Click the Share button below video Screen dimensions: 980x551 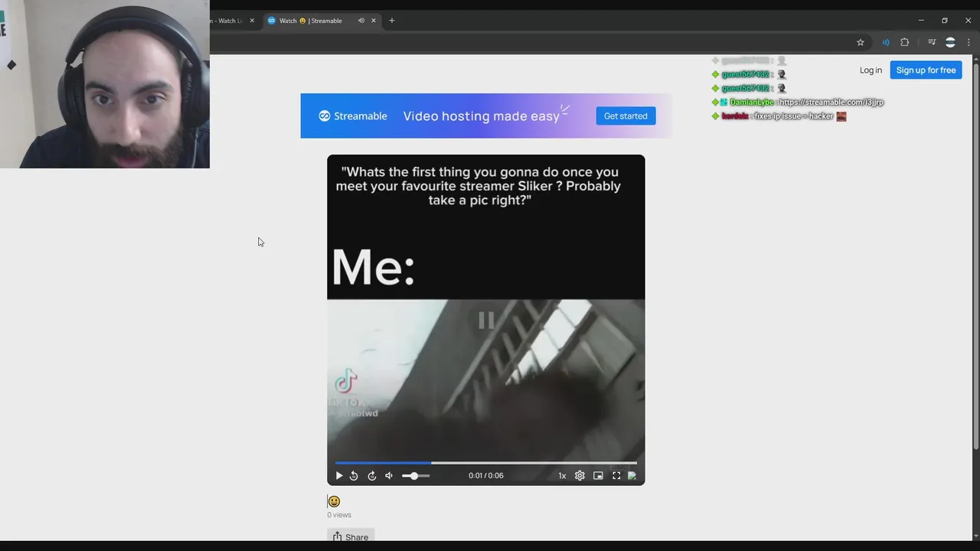pos(351,536)
